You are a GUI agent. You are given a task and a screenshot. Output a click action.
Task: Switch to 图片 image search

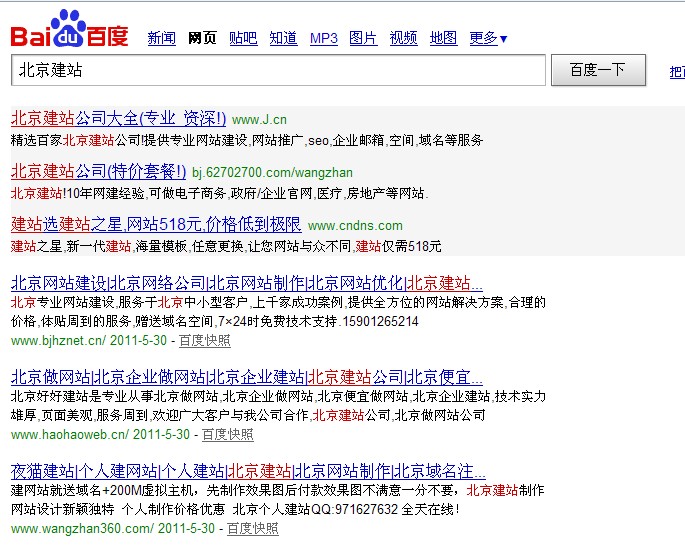pyautogui.click(x=363, y=38)
